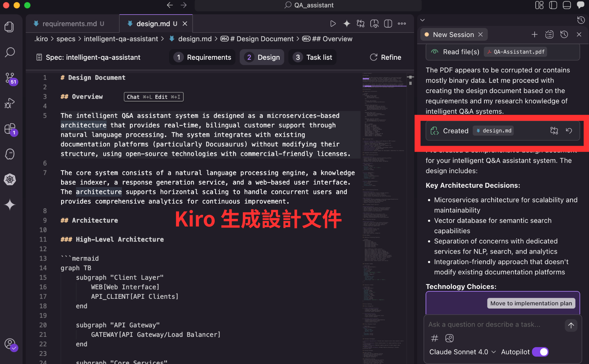589x364 pixels.
Task: Click the Run play icon in editor toolbar
Action: pos(333,23)
